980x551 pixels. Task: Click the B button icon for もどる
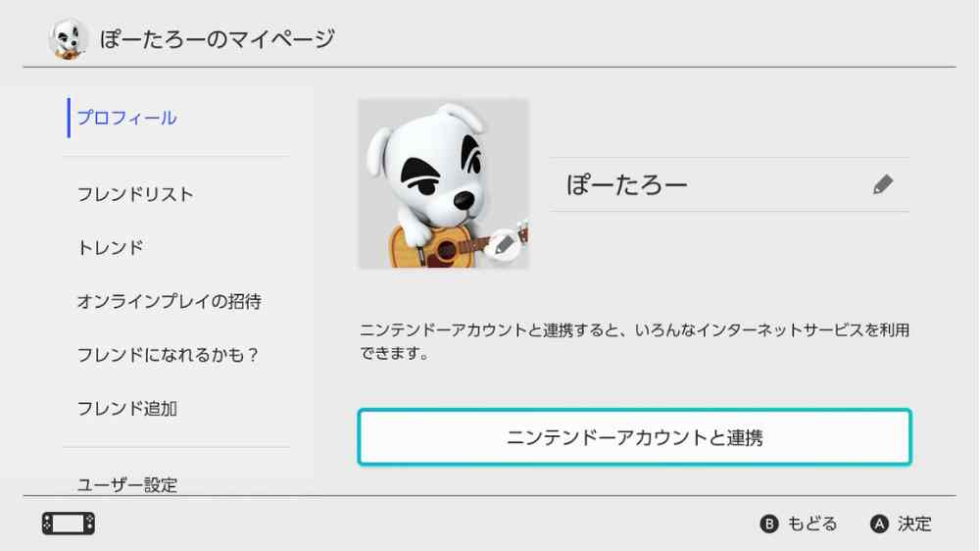point(768,524)
